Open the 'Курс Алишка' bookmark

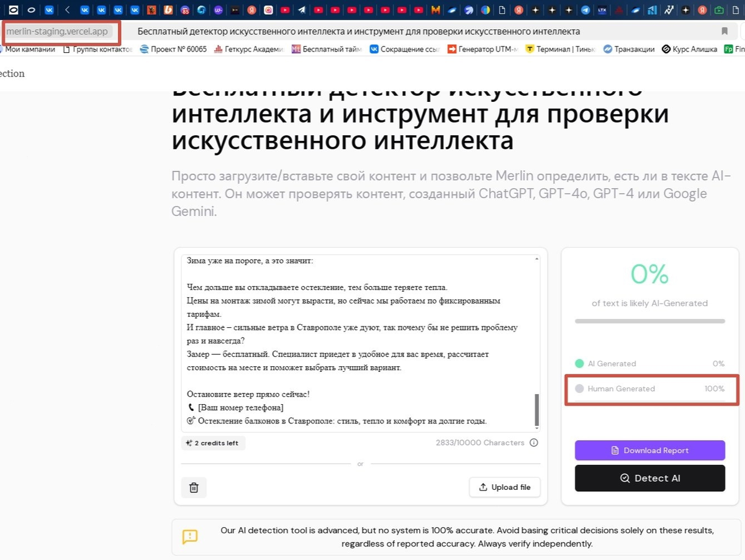click(690, 49)
